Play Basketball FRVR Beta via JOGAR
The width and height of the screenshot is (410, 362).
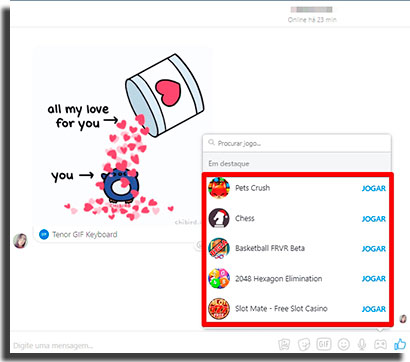pyautogui.click(x=374, y=249)
